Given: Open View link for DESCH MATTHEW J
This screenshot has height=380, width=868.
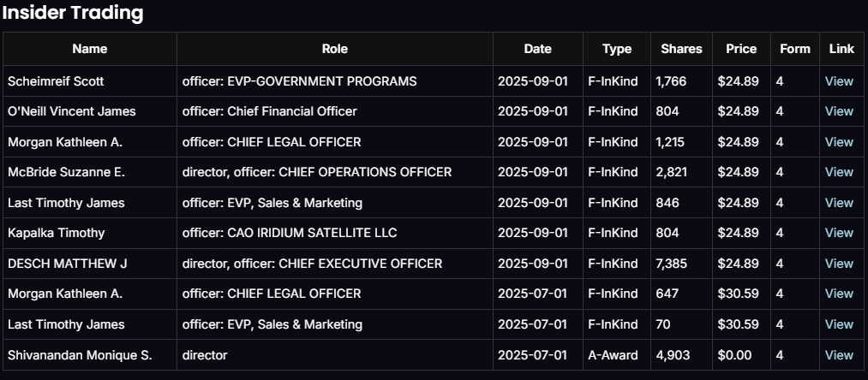Looking at the screenshot, I should click(x=839, y=264).
